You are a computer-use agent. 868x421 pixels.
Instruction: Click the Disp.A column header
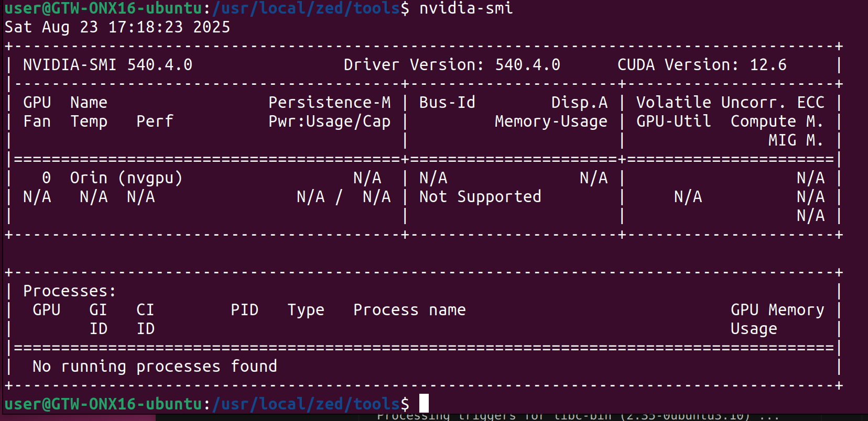click(x=579, y=103)
